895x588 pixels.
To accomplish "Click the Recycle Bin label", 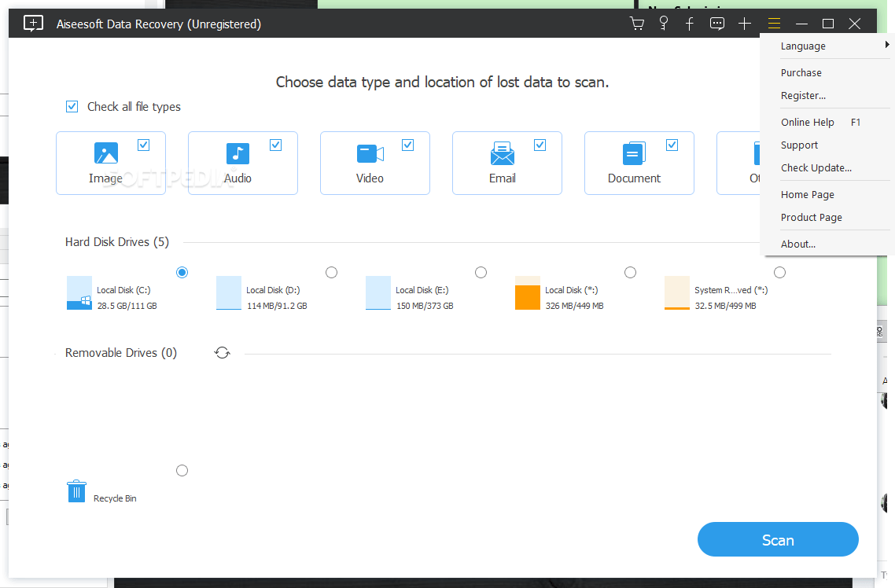I will click(115, 498).
